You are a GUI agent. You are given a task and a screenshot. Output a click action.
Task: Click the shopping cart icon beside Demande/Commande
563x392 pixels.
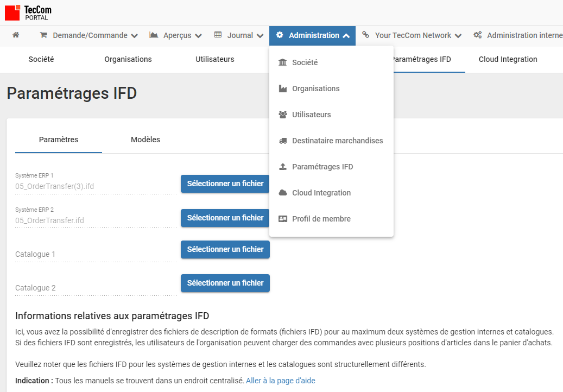43,35
